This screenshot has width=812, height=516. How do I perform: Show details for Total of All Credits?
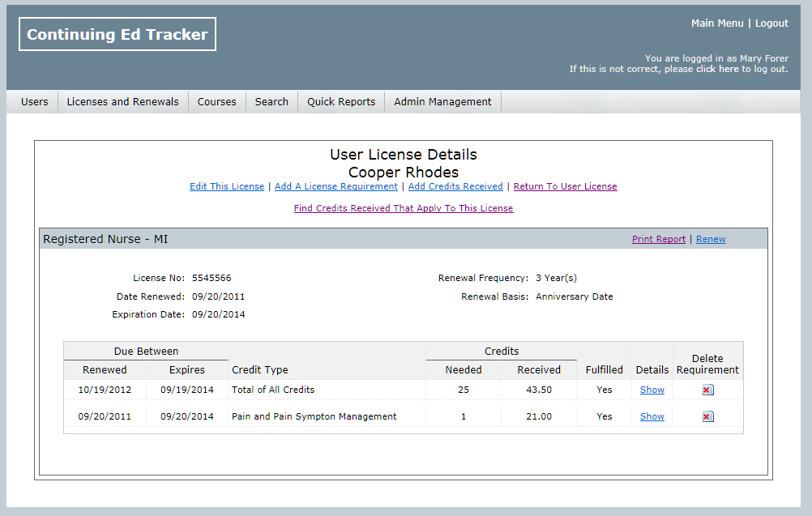652,390
